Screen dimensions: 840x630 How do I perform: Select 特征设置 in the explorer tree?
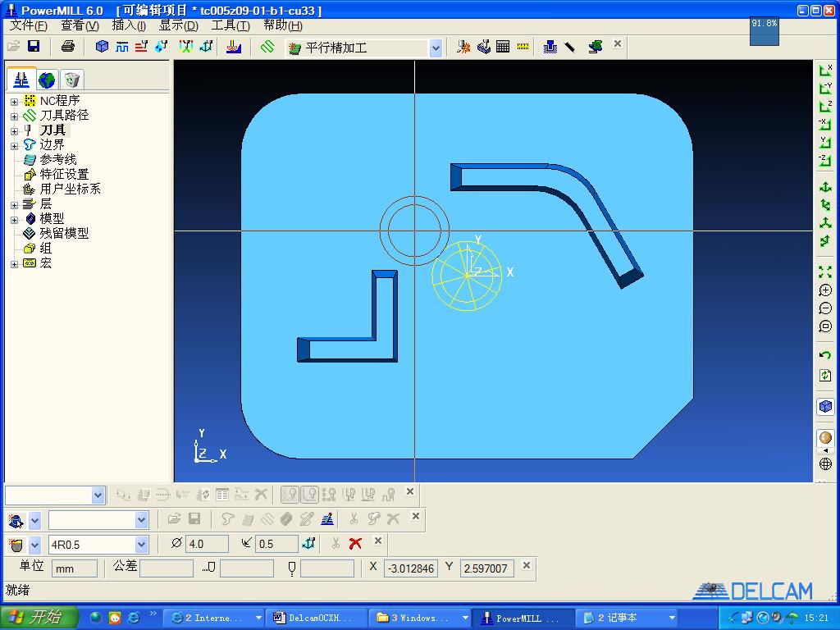point(64,174)
